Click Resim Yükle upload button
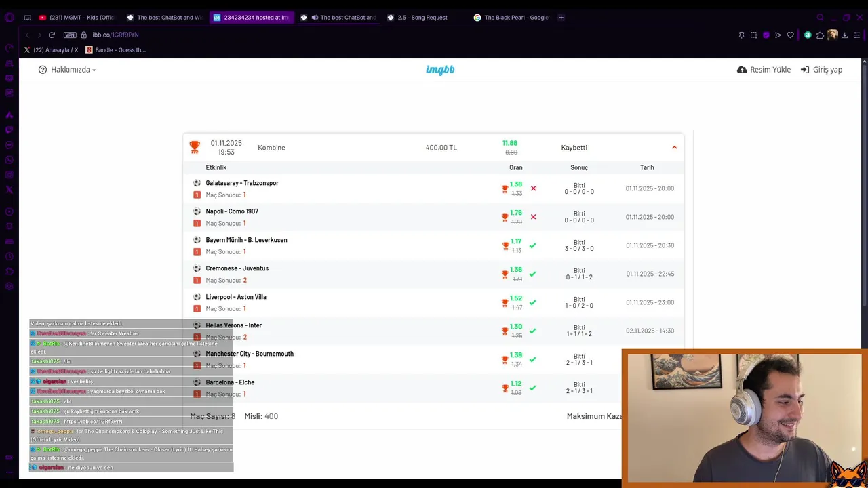The height and width of the screenshot is (488, 868). coord(764,70)
